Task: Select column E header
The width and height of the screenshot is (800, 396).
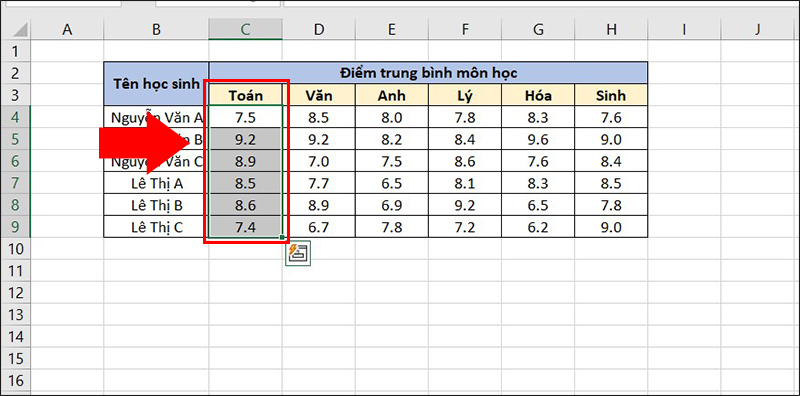Action: coord(392,30)
